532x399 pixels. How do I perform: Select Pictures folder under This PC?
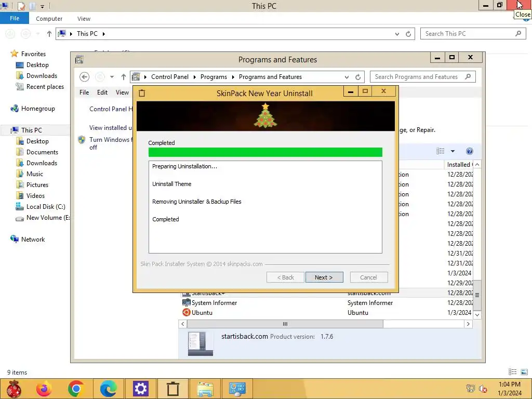[x=37, y=184]
